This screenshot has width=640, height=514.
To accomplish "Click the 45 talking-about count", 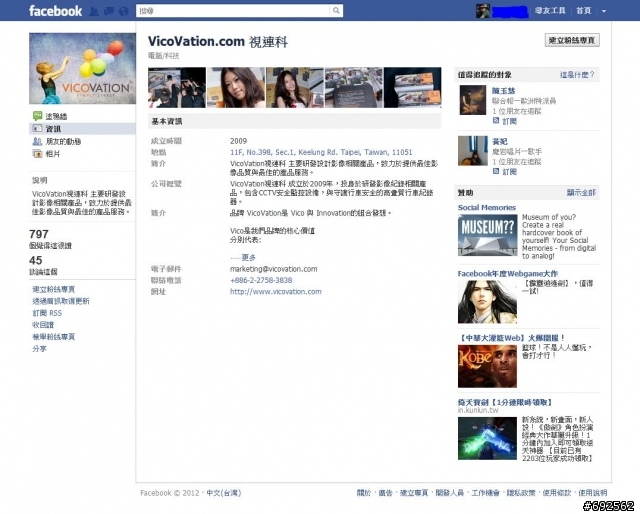I will (x=36, y=260).
